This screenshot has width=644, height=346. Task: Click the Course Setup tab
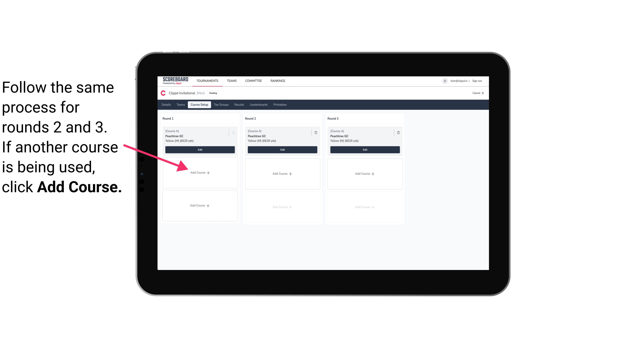pyautogui.click(x=199, y=104)
